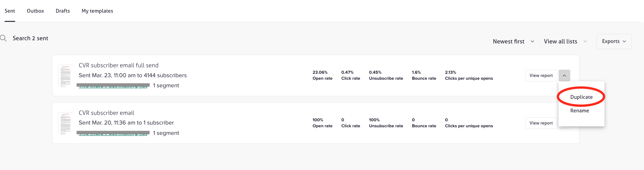Image resolution: width=644 pixels, height=170 pixels.
Task: Collapse the full send campaign actions chevron
Action: tap(564, 76)
